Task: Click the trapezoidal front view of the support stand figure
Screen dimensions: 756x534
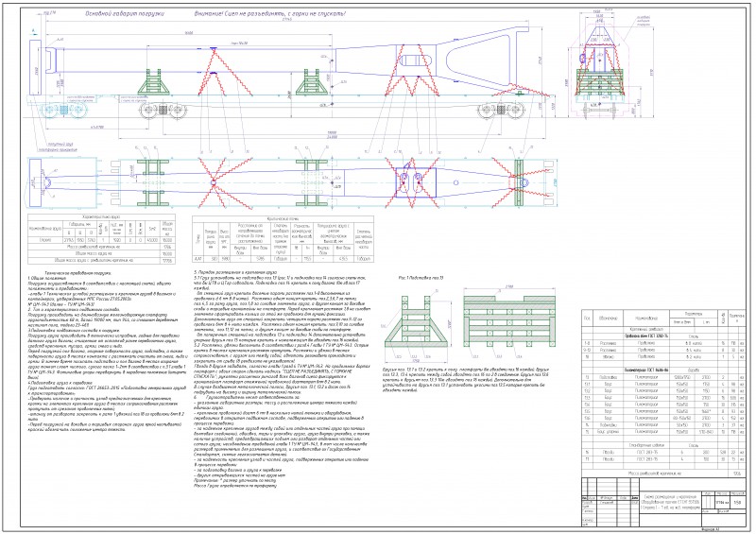Action: 416,322
